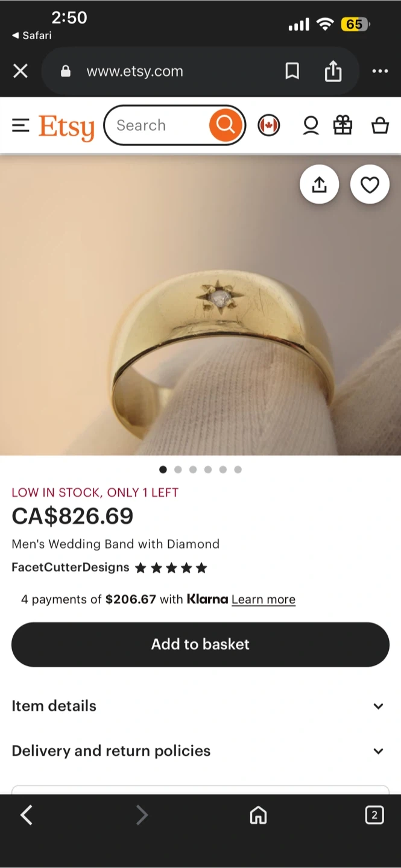Return to Safari via the back label
The image size is (401, 868).
click(x=32, y=36)
